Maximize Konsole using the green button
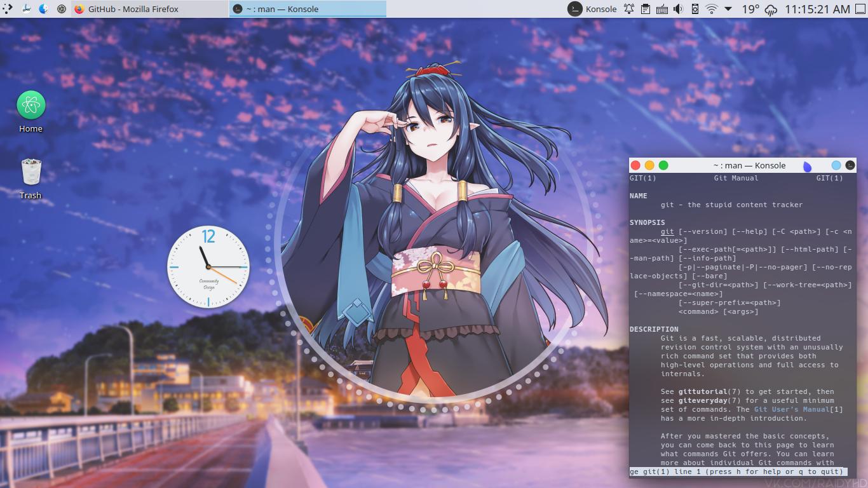This screenshot has height=488, width=868. (663, 165)
